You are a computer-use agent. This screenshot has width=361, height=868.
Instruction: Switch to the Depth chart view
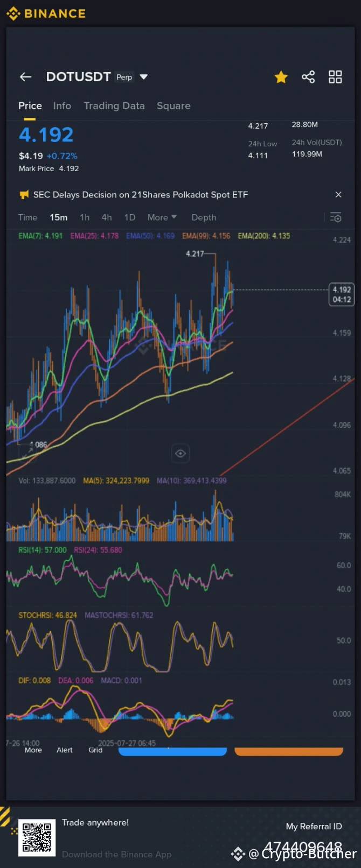pyautogui.click(x=204, y=217)
